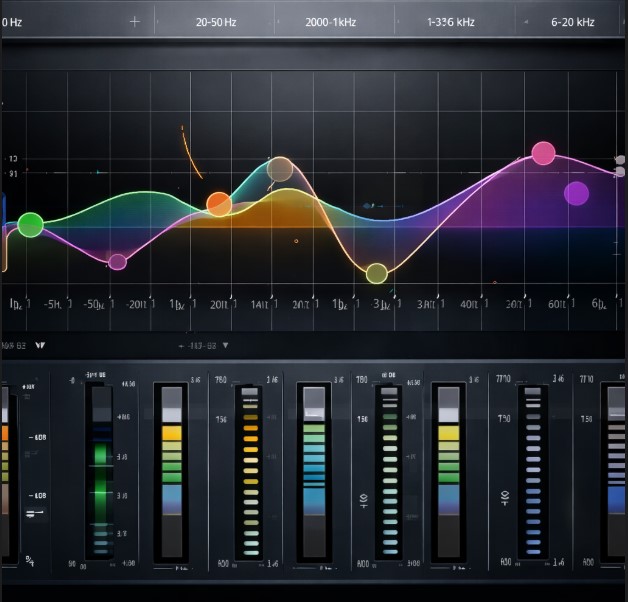Click the 156 scale value

[221, 419]
